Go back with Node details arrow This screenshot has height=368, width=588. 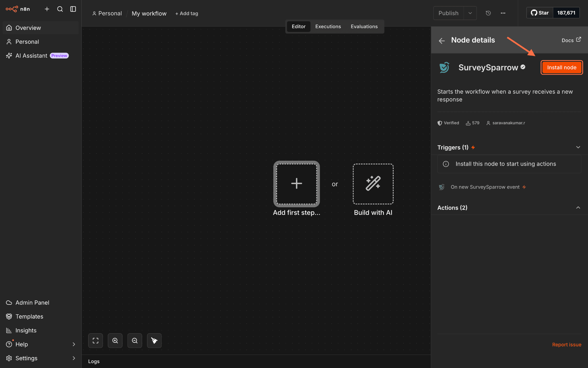pos(442,41)
